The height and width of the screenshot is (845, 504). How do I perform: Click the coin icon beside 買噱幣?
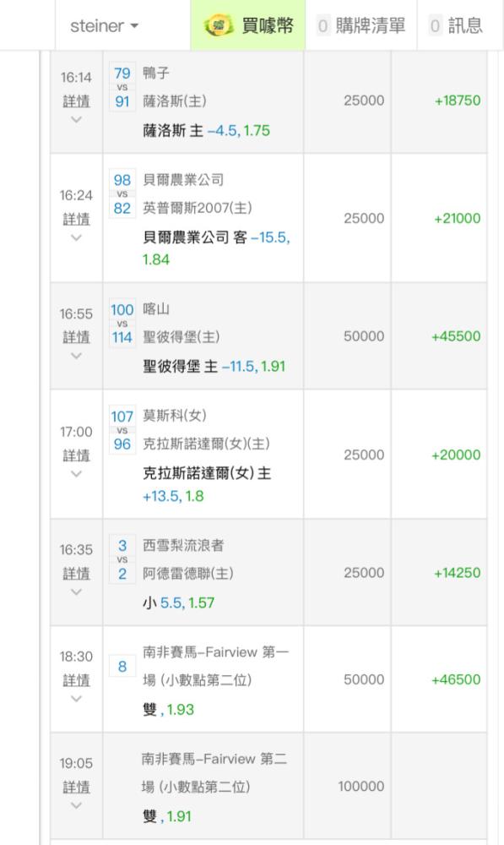pos(218,25)
